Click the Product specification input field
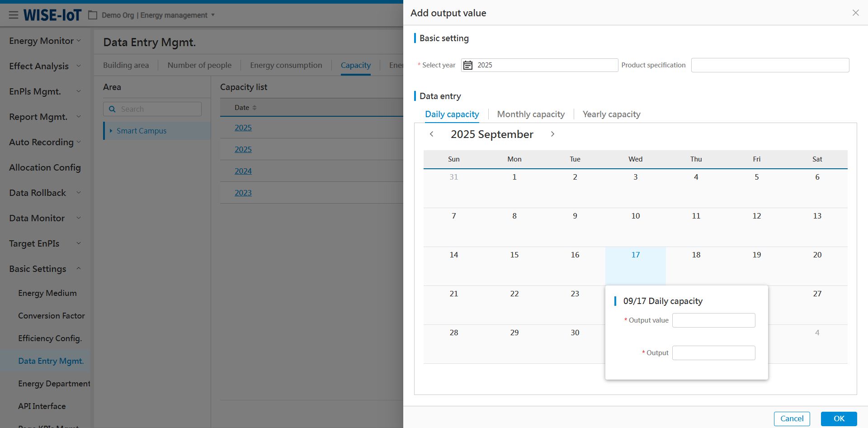 click(x=770, y=65)
